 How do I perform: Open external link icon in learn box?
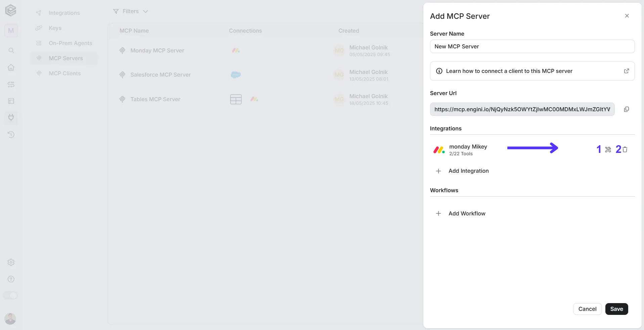click(x=627, y=71)
